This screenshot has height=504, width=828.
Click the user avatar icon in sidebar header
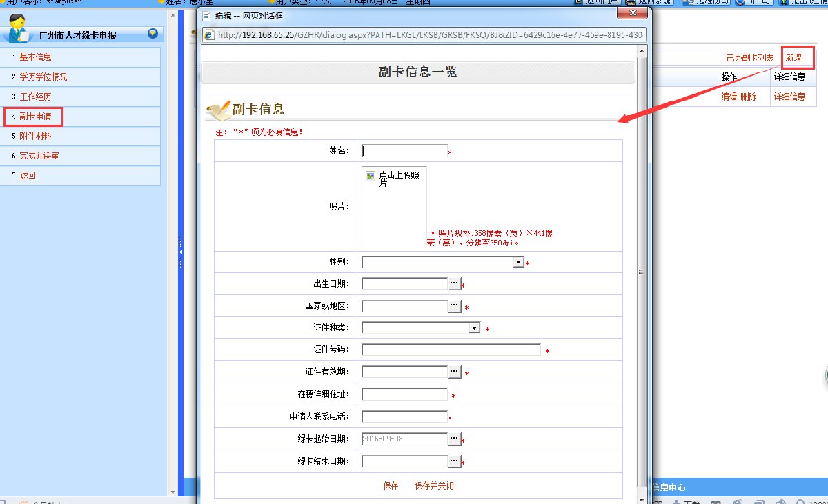pos(19,29)
